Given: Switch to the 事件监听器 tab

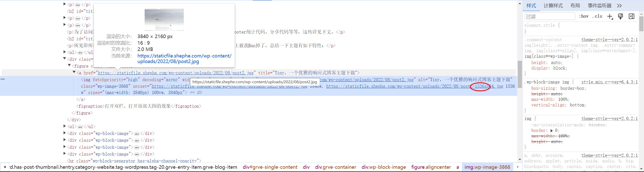Looking at the screenshot, I should point(599,6).
